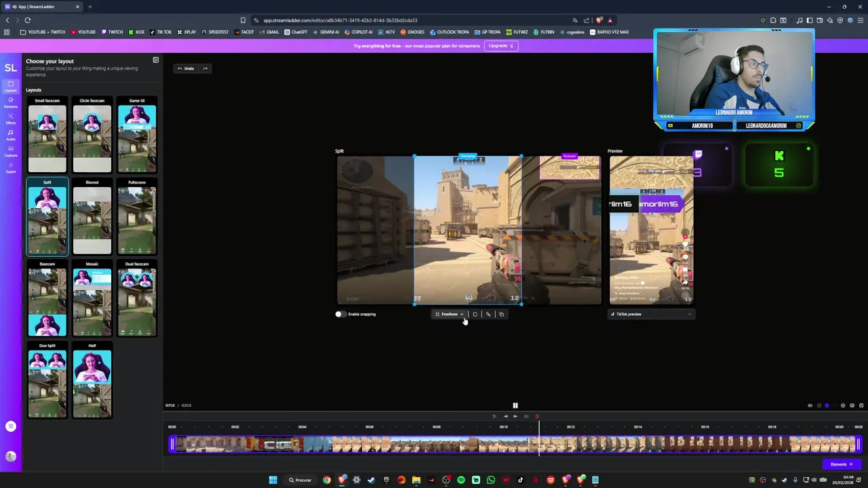
Task: Toggle the Enable snapping switch
Action: click(x=340, y=314)
